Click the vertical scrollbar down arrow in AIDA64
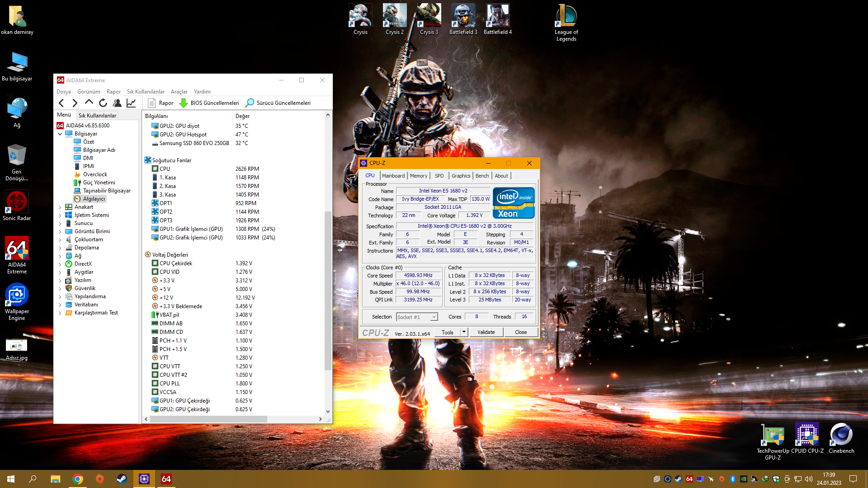 328,412
